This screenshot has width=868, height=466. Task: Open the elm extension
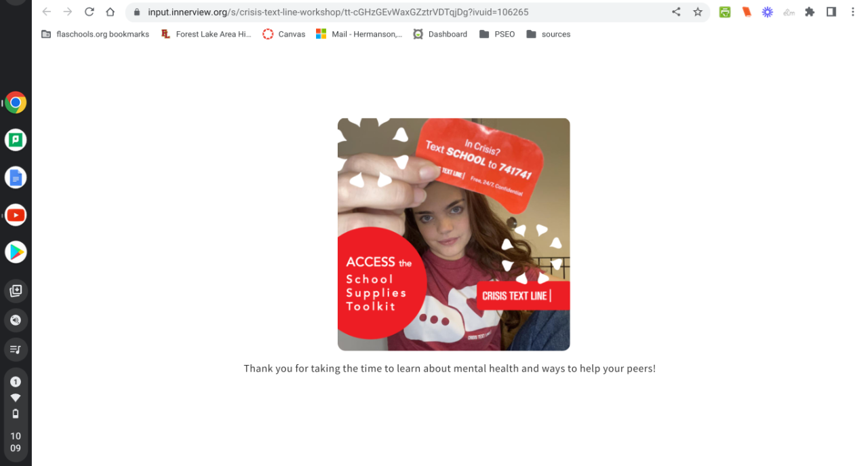[789, 12]
